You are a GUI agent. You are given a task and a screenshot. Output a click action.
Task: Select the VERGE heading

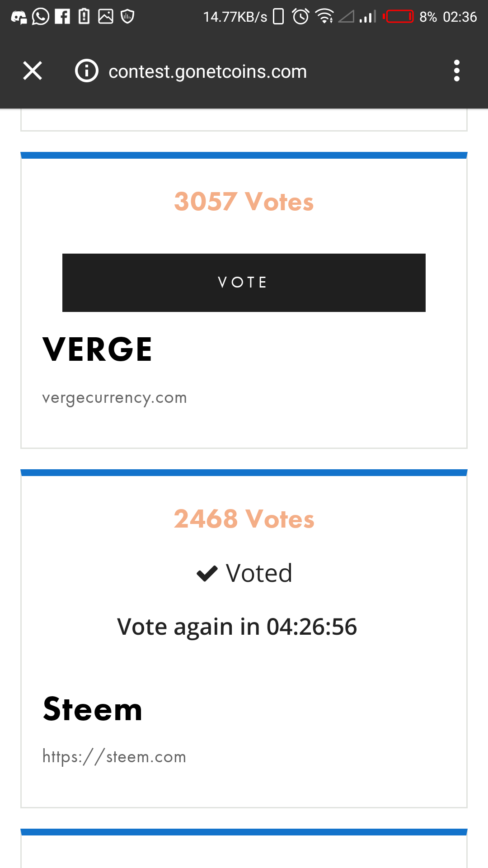(x=97, y=349)
